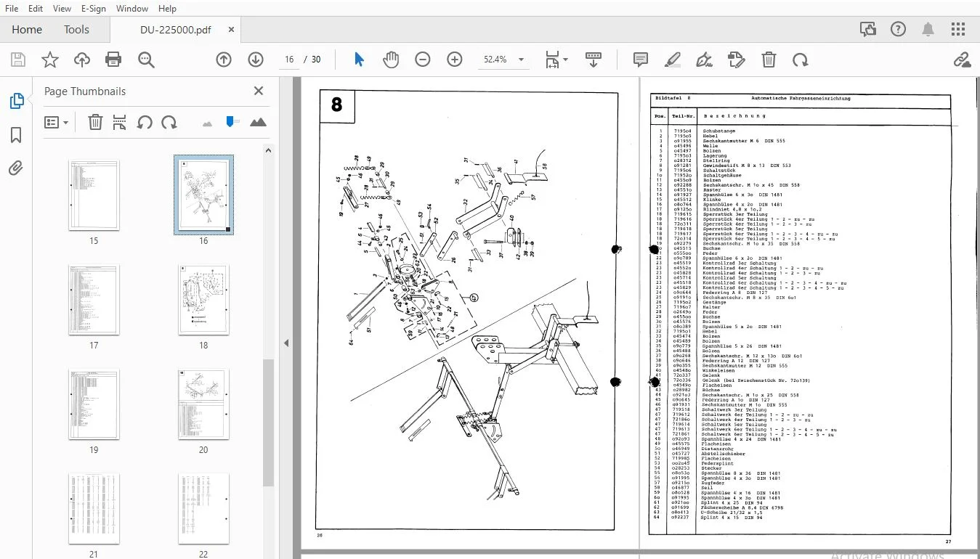Zoom out with the minus button

pos(423,60)
